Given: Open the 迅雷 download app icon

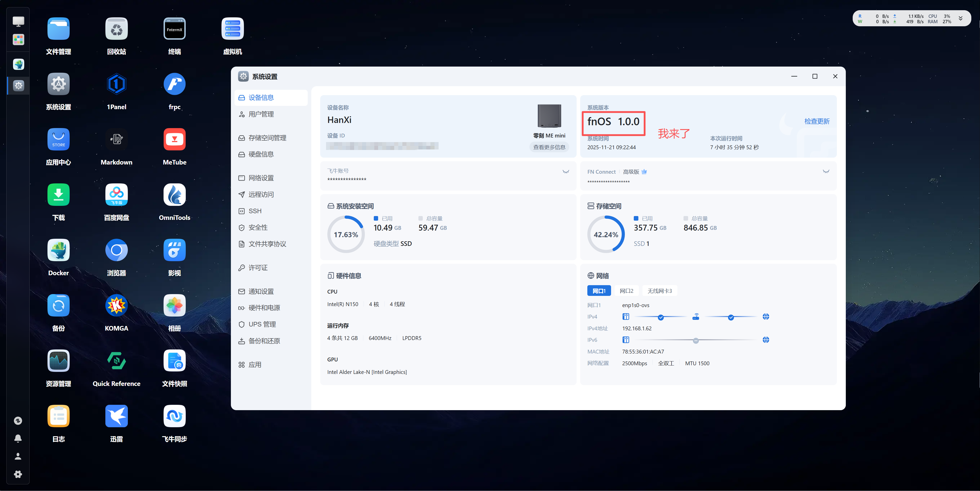Looking at the screenshot, I should pos(116,416).
